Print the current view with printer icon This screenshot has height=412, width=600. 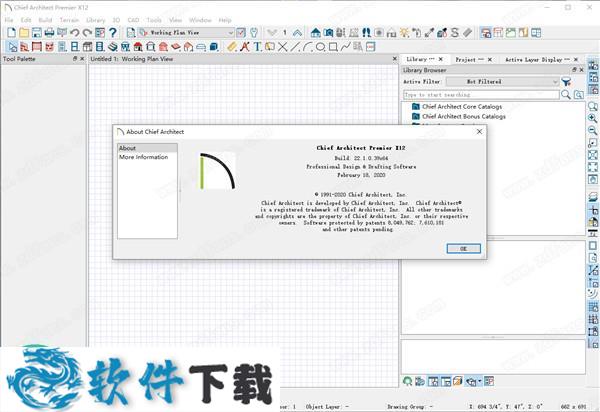click(x=49, y=33)
